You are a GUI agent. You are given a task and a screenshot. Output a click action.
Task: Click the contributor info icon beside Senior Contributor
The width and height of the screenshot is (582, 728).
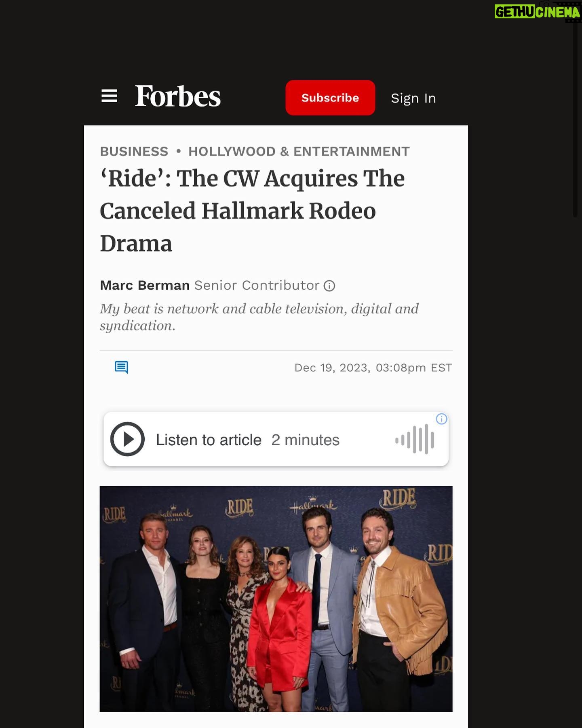329,286
